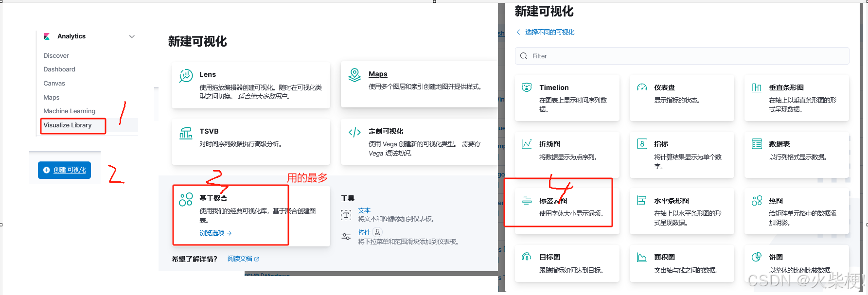
Task: Click the 标签云图 tag cloud icon
Action: [527, 200]
